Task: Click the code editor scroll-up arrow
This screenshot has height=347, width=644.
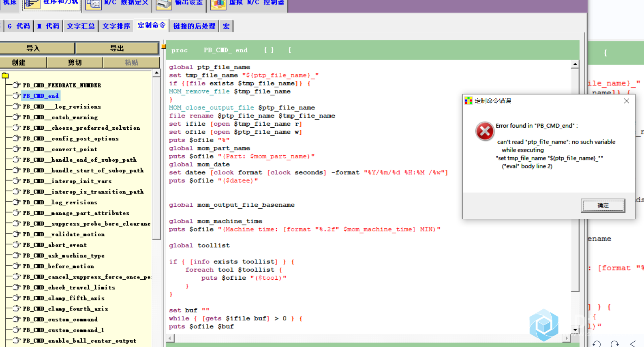Action: (575, 64)
